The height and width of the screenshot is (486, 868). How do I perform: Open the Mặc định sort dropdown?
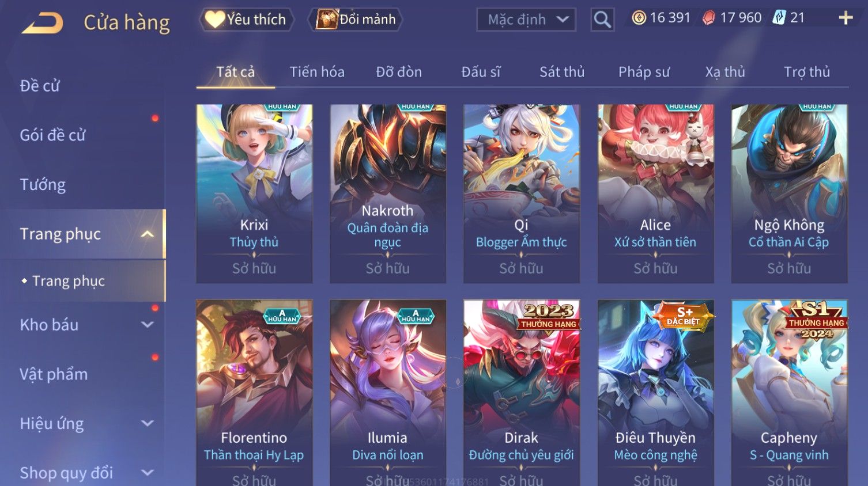[x=526, y=20]
